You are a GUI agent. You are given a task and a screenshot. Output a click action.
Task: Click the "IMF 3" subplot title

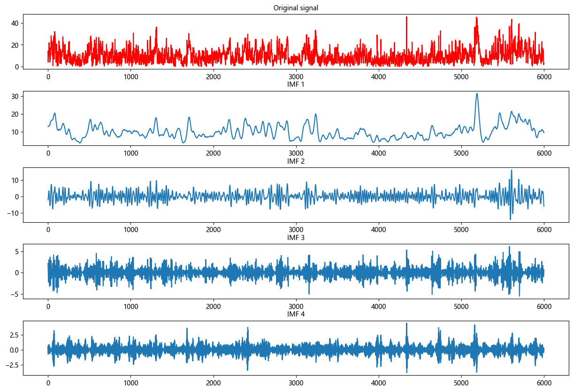pyautogui.click(x=296, y=238)
